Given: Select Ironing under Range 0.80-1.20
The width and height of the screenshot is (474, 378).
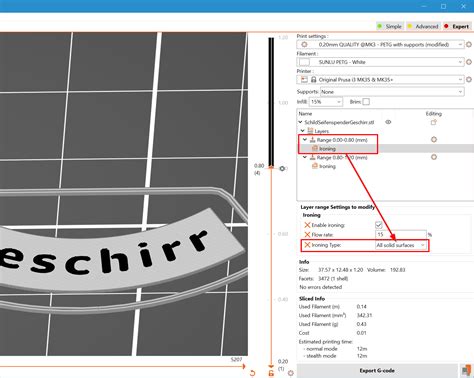Looking at the screenshot, I should click(x=327, y=166).
